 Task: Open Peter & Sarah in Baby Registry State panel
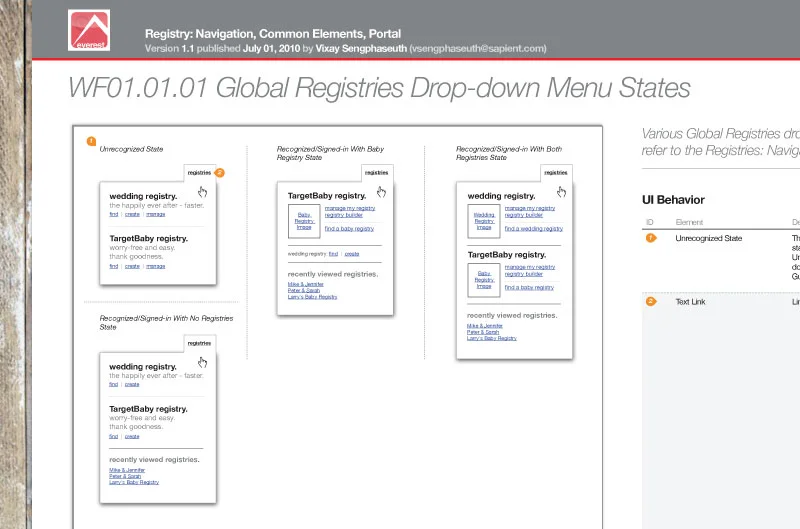[304, 290]
